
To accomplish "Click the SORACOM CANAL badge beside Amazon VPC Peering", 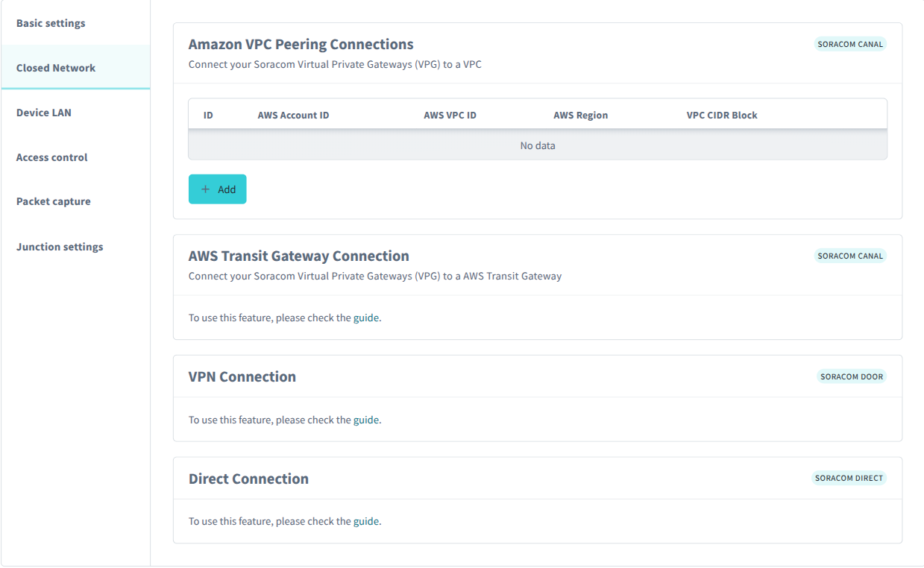I will click(x=850, y=44).
